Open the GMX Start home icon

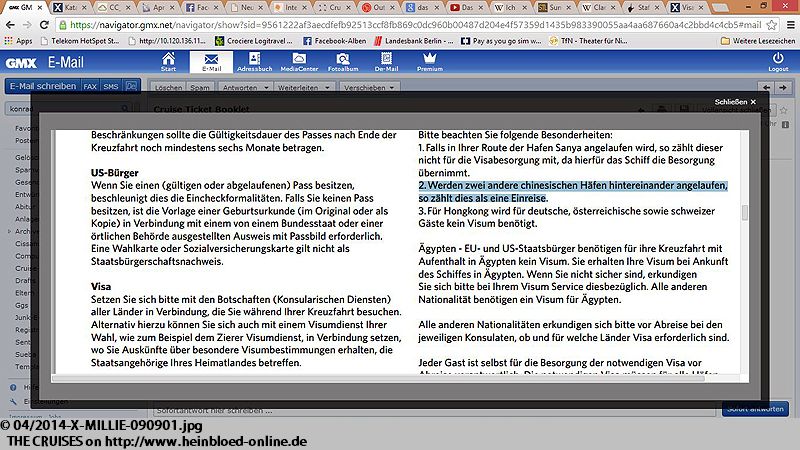tap(168, 62)
